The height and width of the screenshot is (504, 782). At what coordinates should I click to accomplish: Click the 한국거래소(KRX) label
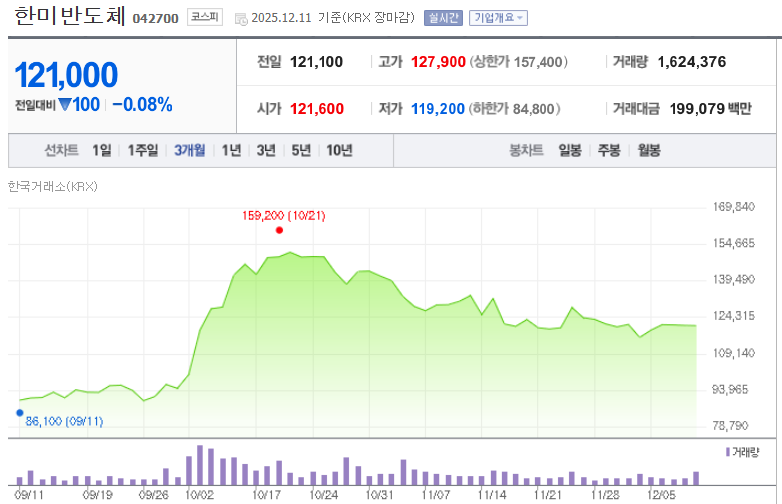point(53,186)
